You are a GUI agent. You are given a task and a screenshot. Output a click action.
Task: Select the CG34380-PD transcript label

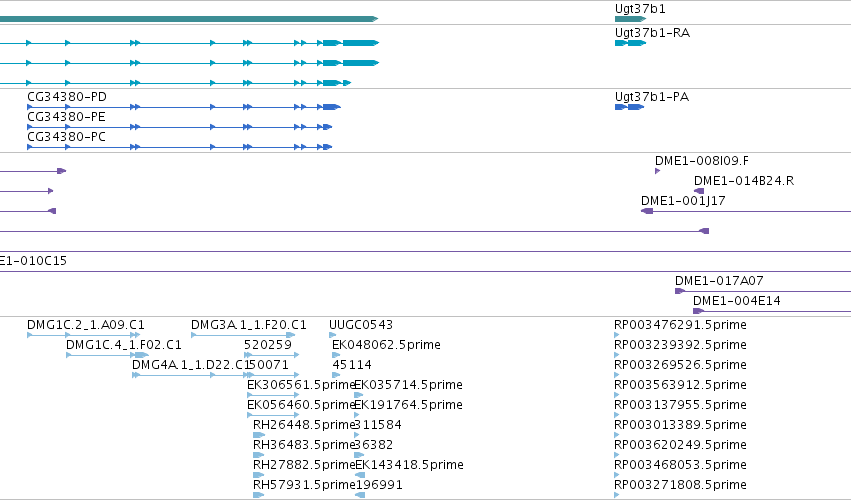click(x=67, y=97)
